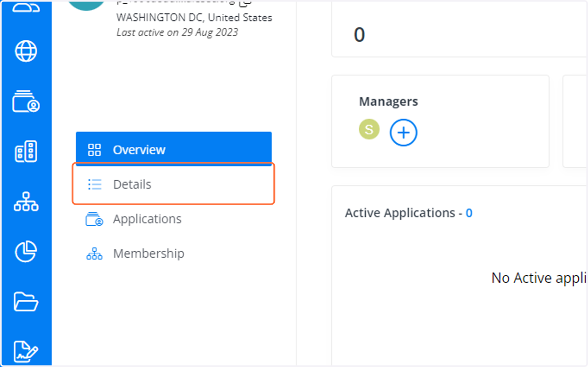
Task: Open the signed document icon in the sidebar
Action: 26,351
